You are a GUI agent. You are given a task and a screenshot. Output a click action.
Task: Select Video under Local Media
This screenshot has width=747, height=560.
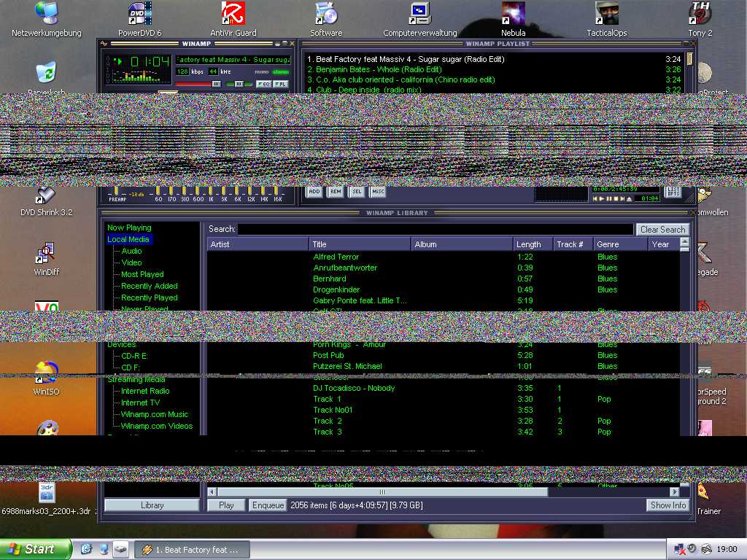click(x=131, y=262)
